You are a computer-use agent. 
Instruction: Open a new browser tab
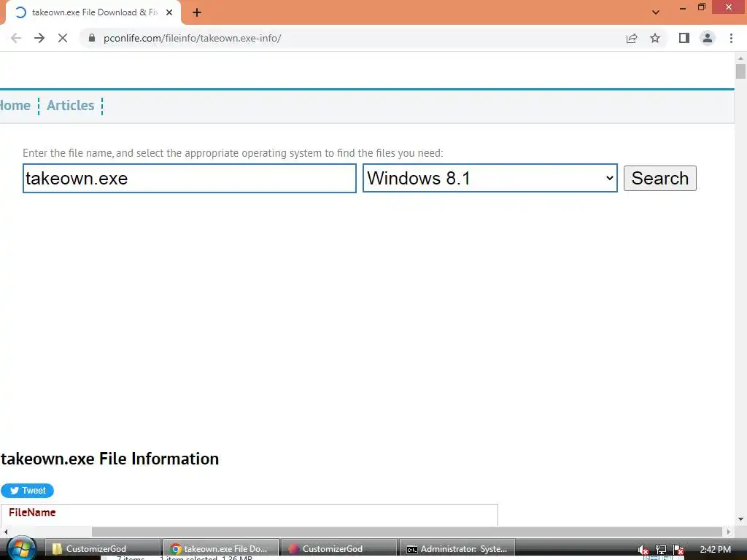[x=197, y=13]
